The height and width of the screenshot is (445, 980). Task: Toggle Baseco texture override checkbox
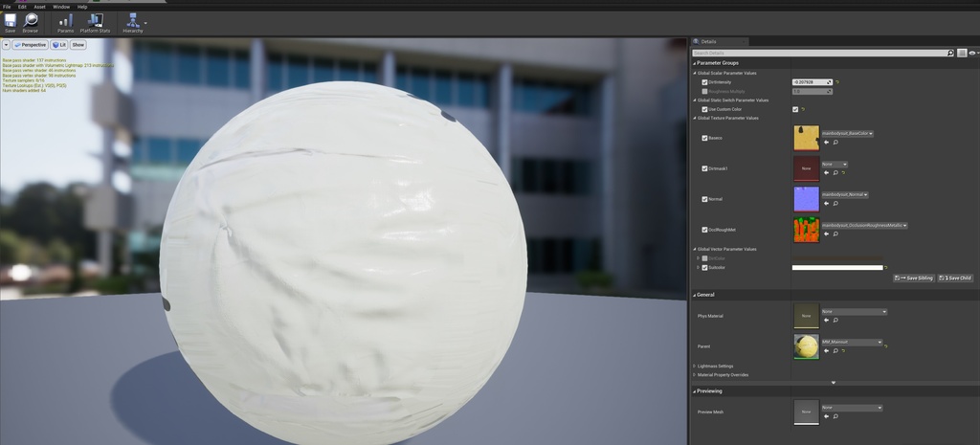pyautogui.click(x=705, y=138)
